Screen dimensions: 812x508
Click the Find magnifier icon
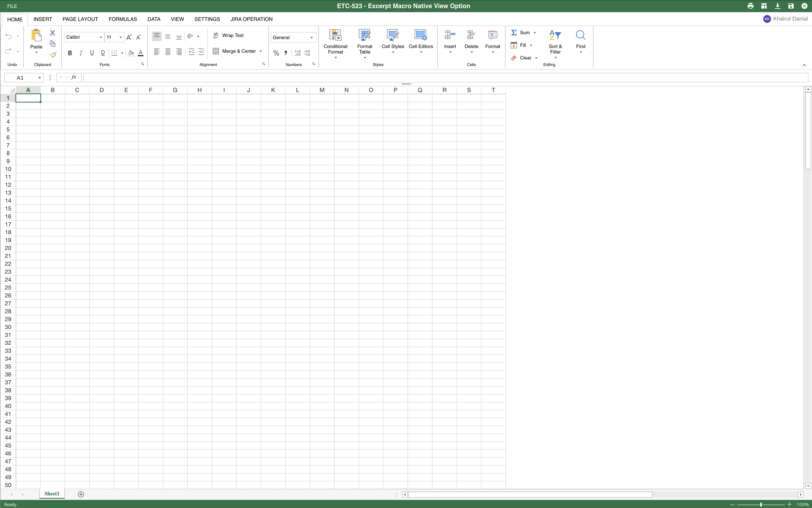click(580, 35)
